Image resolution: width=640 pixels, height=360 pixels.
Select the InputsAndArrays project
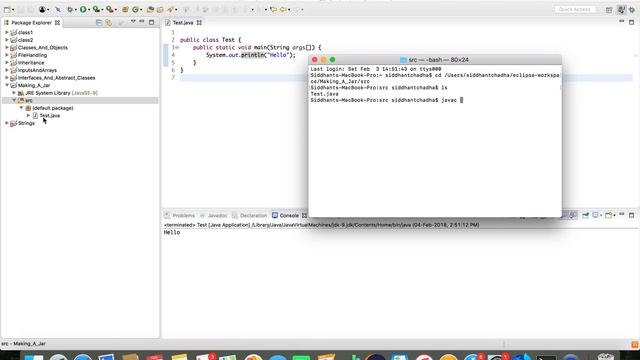(x=37, y=70)
